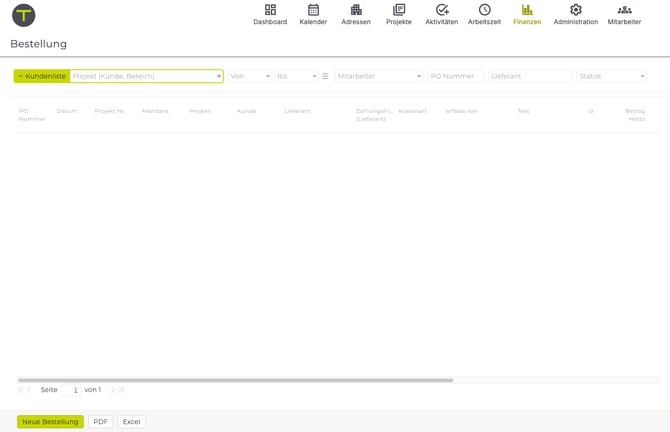670x432 pixels.
Task: Click the Neue Bestellung button
Action: point(50,422)
